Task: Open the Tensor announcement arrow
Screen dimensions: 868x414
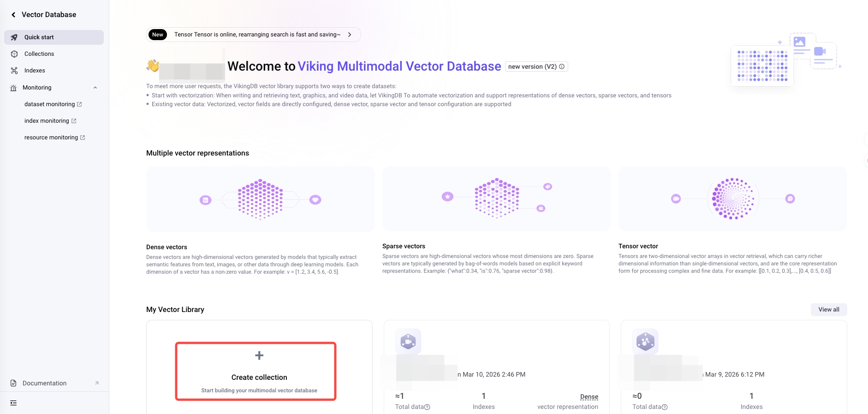Action: 350,35
